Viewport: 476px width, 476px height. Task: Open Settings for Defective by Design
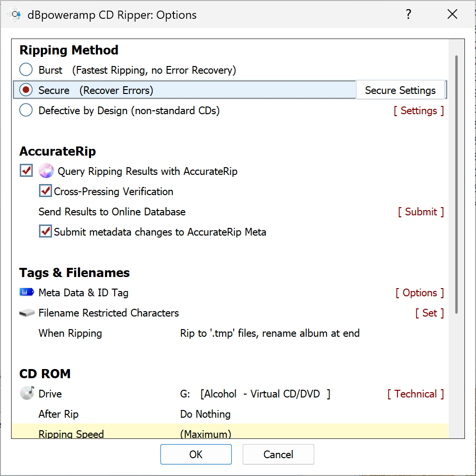point(418,110)
